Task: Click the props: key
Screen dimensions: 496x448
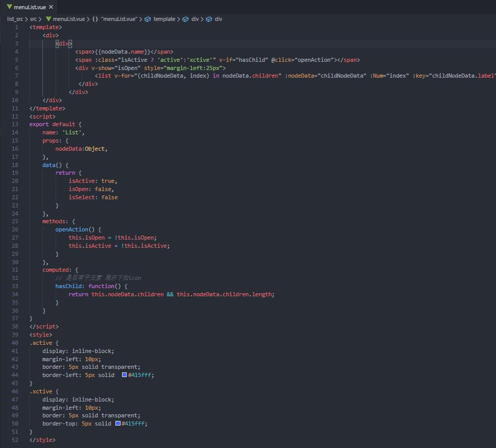Action: pyautogui.click(x=52, y=140)
